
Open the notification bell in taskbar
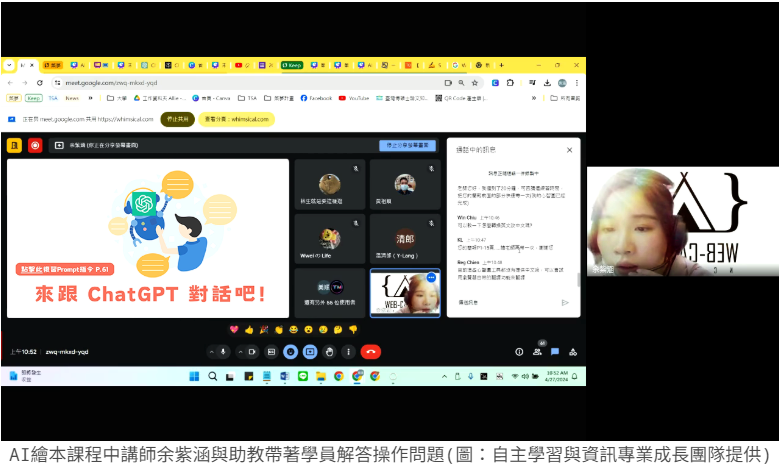coord(575,377)
